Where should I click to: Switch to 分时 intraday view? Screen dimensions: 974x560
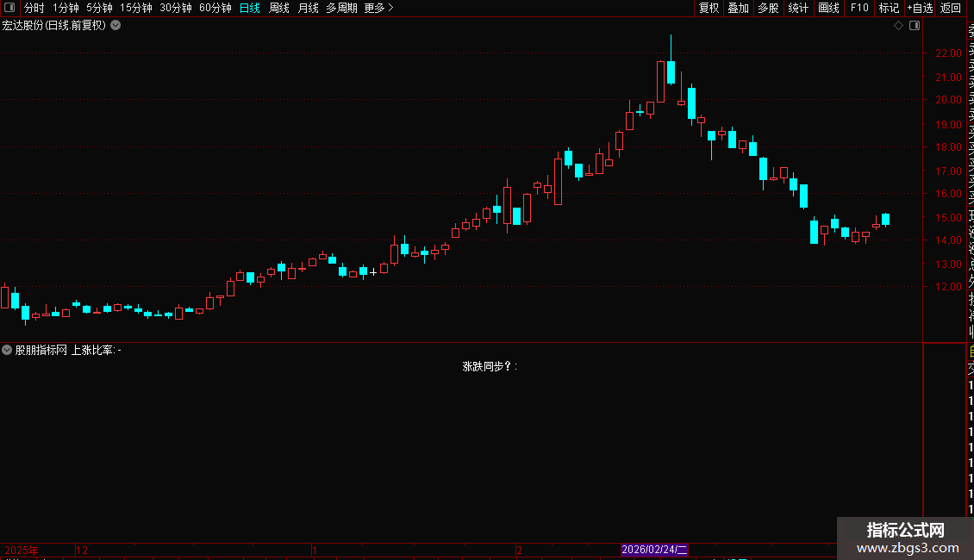(x=34, y=8)
